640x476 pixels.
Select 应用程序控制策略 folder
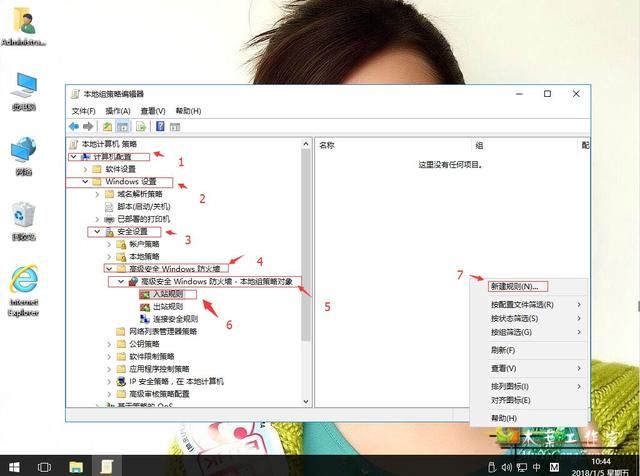(159, 369)
